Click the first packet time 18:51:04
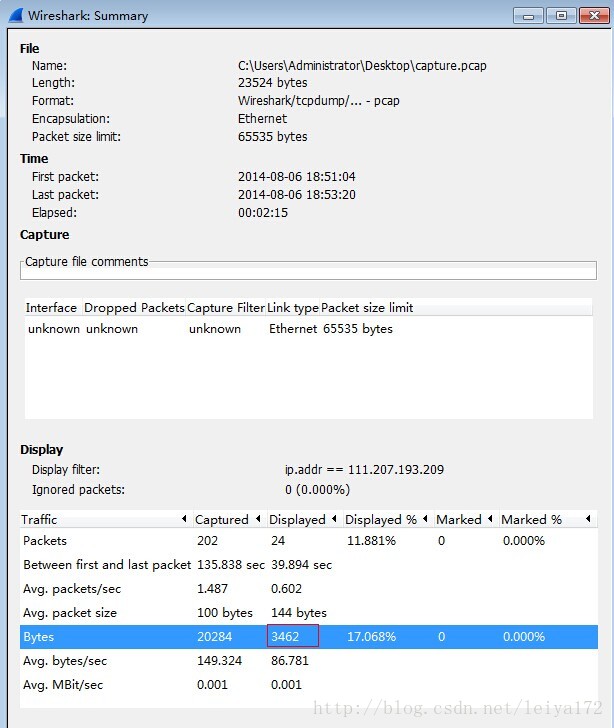 pos(297,177)
